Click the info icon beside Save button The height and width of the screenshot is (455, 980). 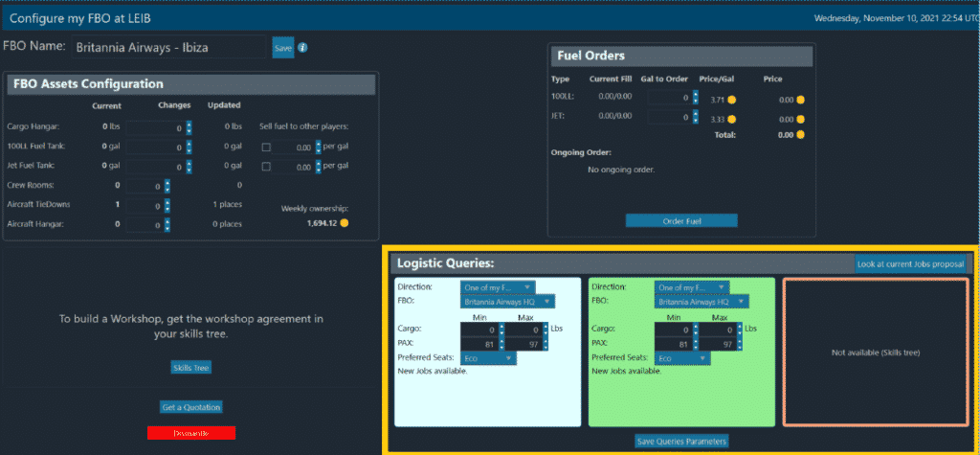pos(301,48)
